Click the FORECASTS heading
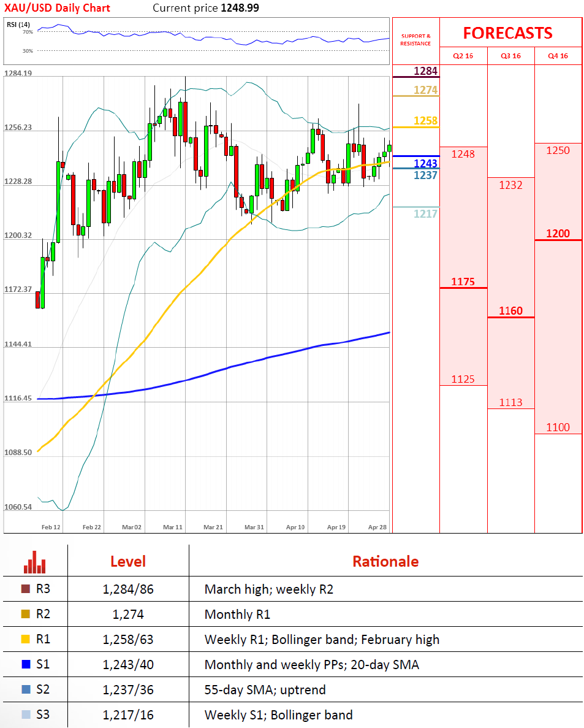Viewport: 584px width, 728px height. [508, 33]
